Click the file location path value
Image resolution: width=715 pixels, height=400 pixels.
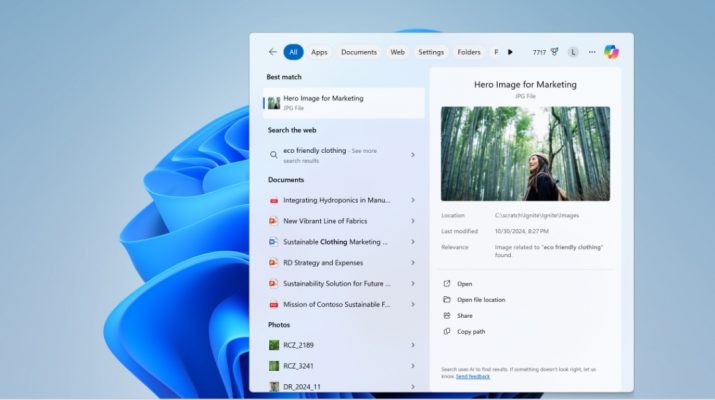tap(537, 215)
